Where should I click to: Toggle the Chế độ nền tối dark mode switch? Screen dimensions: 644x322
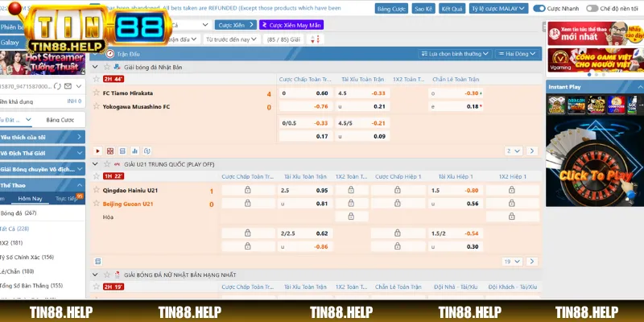pos(592,8)
